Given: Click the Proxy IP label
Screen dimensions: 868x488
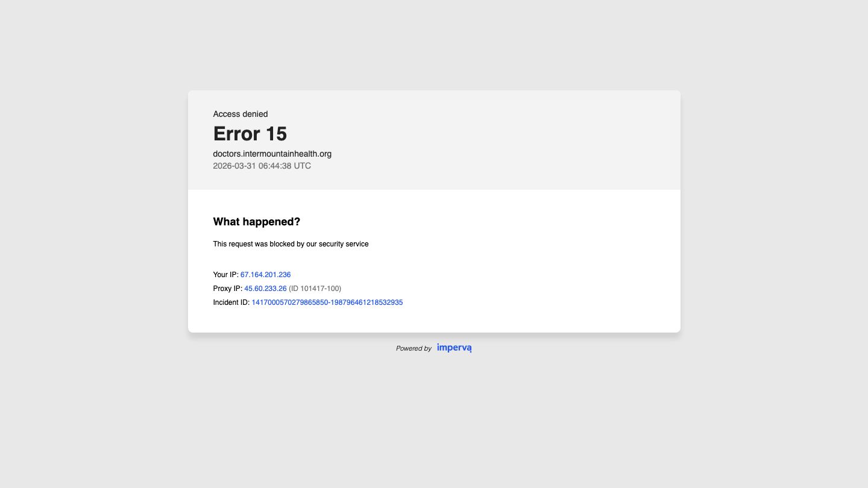Looking at the screenshot, I should pos(227,289).
